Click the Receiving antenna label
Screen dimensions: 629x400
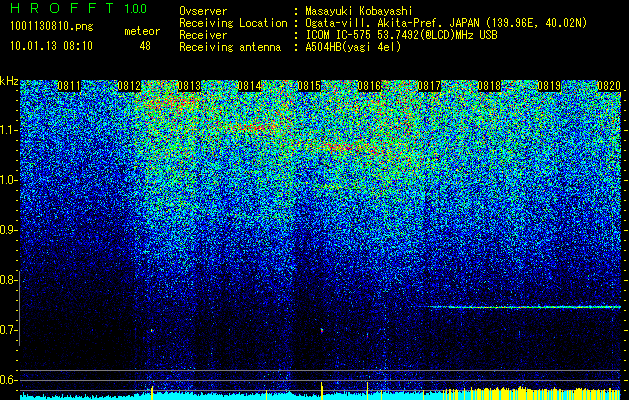230,47
